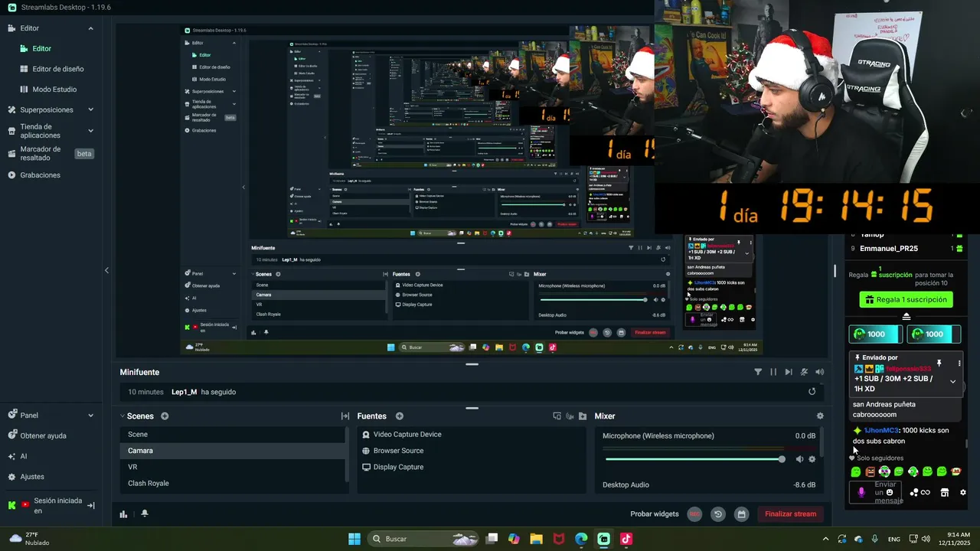Screen dimensions: 980x551
Task: Expand the Panel section in sidebar
Action: point(90,416)
